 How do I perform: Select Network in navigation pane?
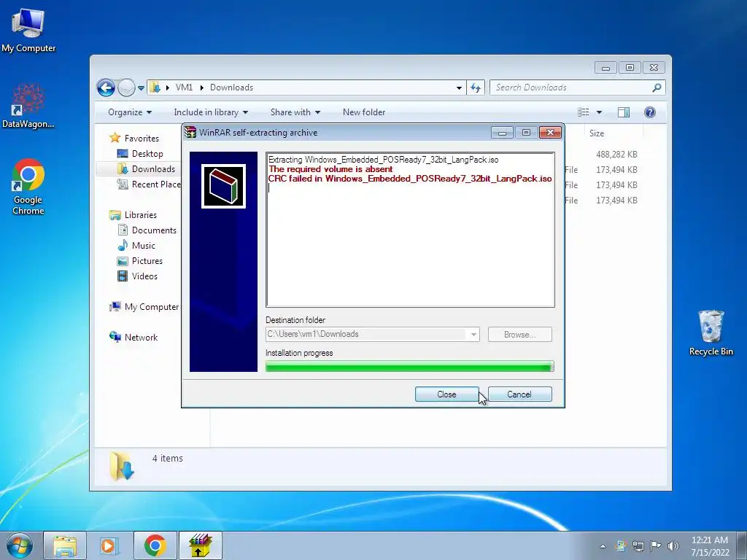point(133,337)
